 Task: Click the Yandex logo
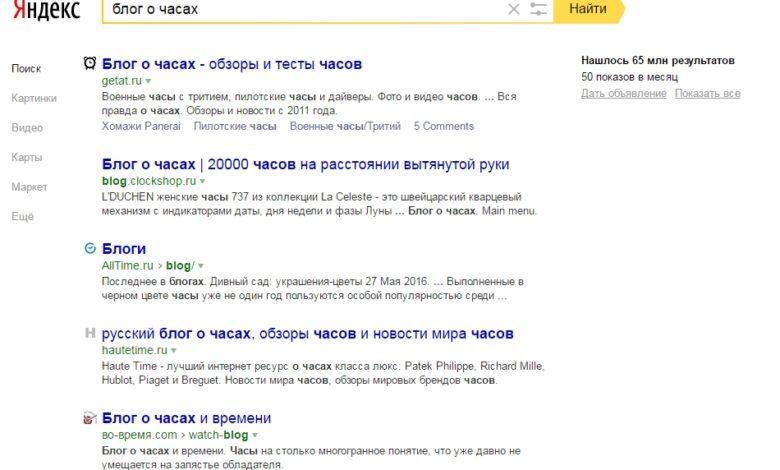[46, 10]
